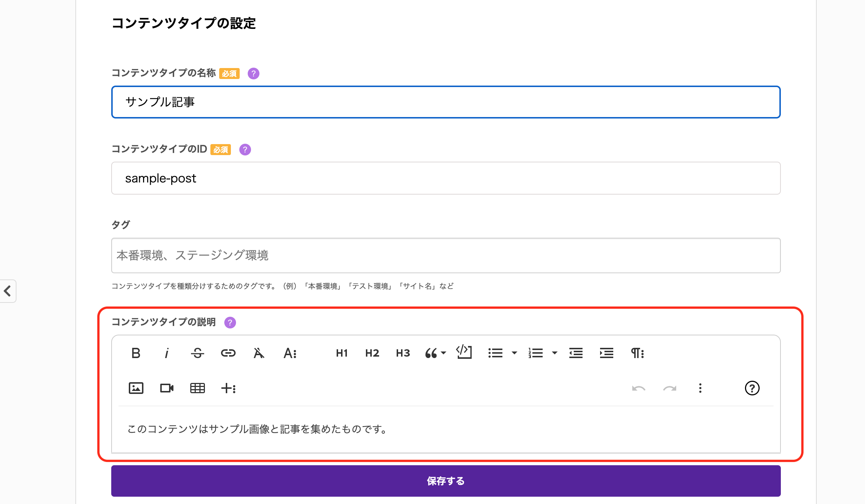Screen dimensions: 865x504
Task: Click the tag hint text below the field
Action: (x=282, y=286)
